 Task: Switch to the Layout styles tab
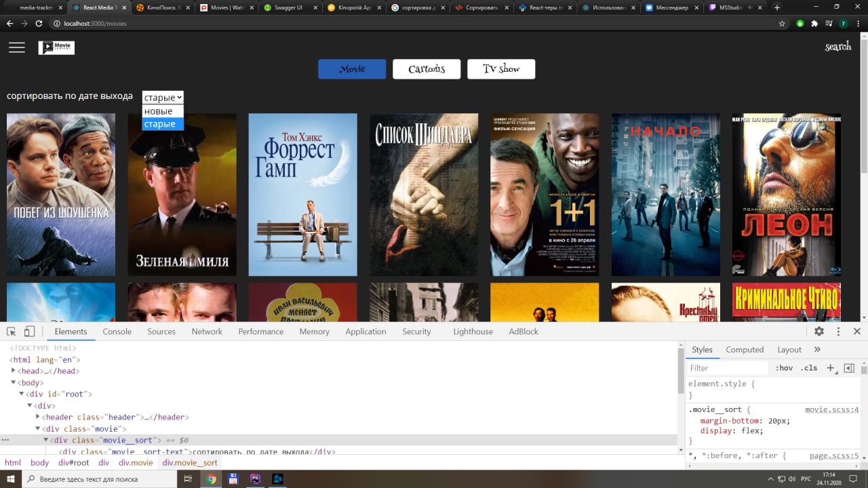[789, 350]
